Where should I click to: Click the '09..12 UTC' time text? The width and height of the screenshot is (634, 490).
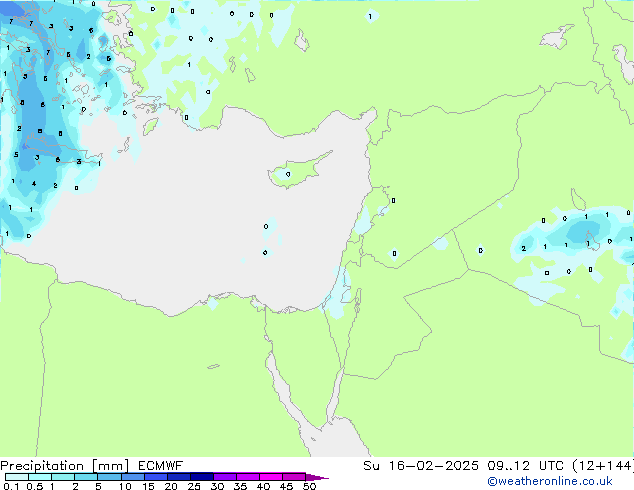[525, 466]
